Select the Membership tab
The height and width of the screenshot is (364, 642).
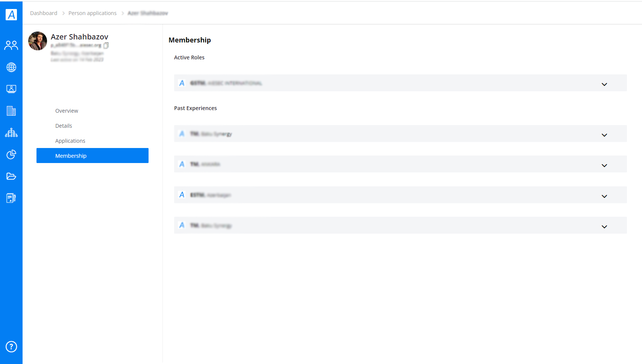coord(93,156)
